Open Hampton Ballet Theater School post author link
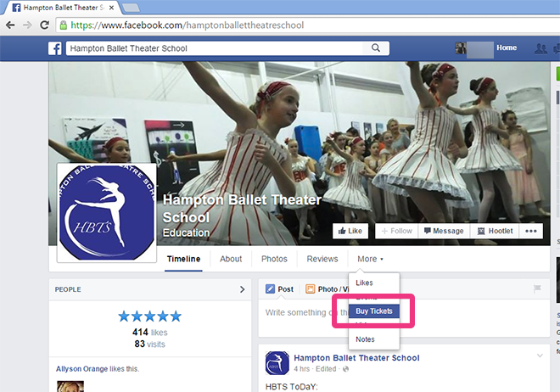The image size is (560, 392). pyautogui.click(x=356, y=358)
